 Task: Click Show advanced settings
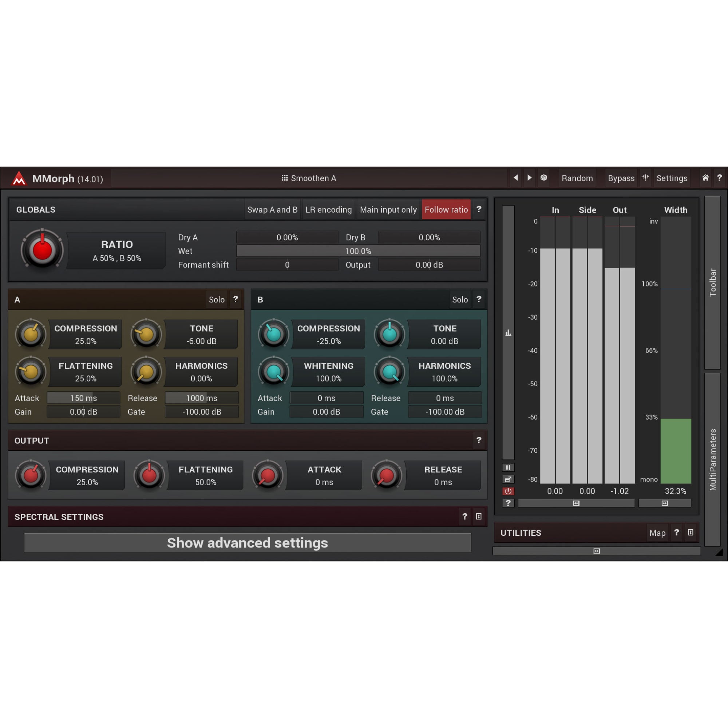coord(248,543)
